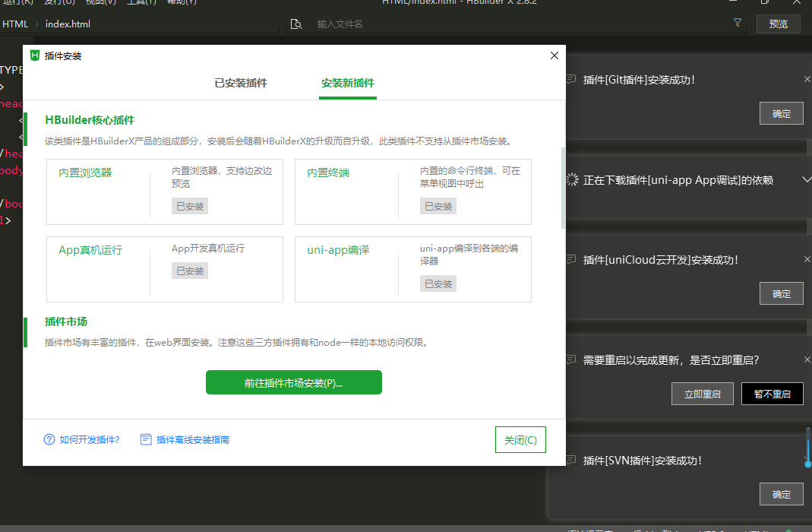This screenshot has height=532, width=812.
Task: Click the 关闭(C) button
Action: pos(520,440)
